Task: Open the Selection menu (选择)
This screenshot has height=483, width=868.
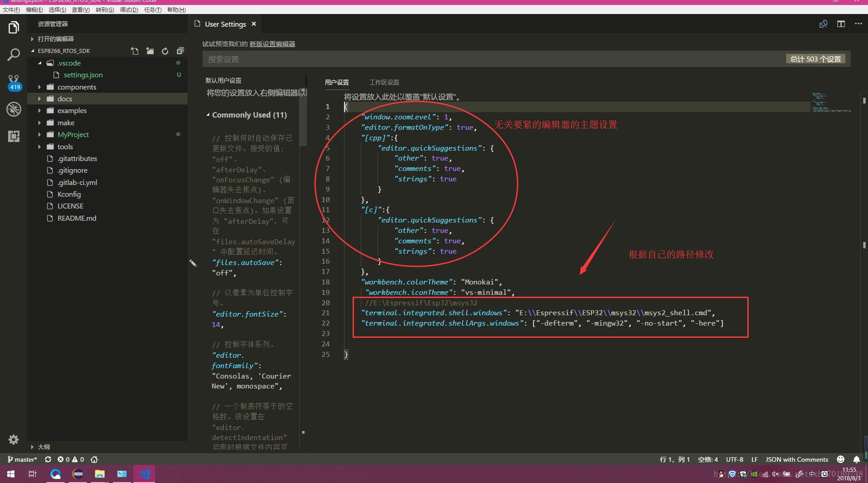Action: (x=57, y=9)
